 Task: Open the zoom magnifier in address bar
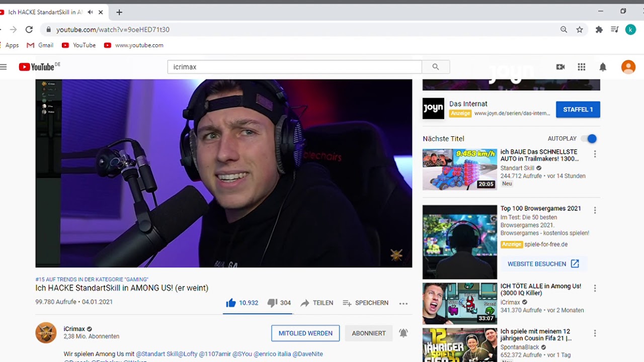[x=564, y=30]
